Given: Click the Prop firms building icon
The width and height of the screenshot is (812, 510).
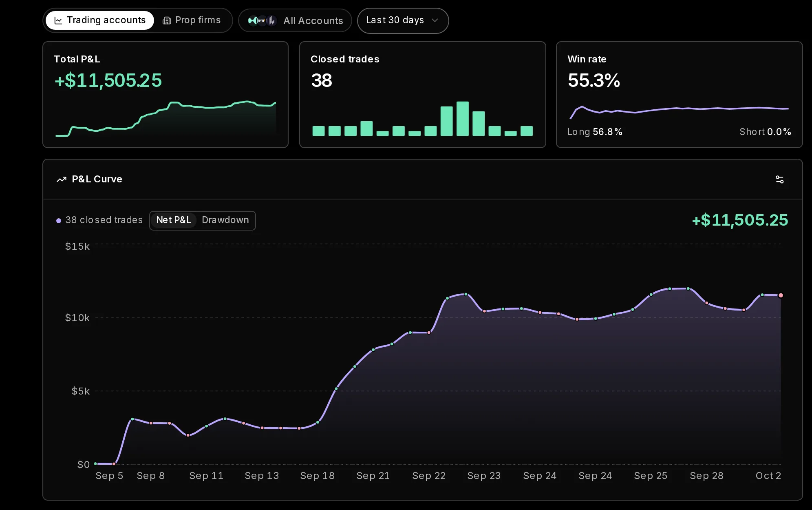Looking at the screenshot, I should (167, 20).
